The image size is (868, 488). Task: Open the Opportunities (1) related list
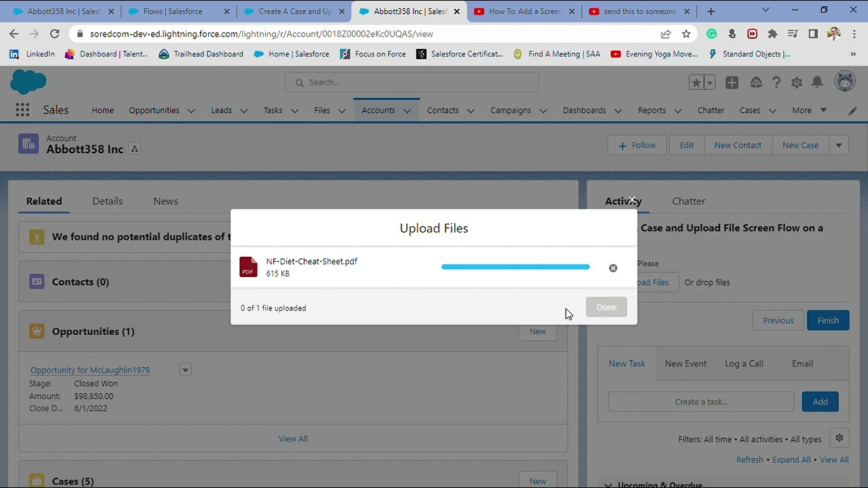93,331
